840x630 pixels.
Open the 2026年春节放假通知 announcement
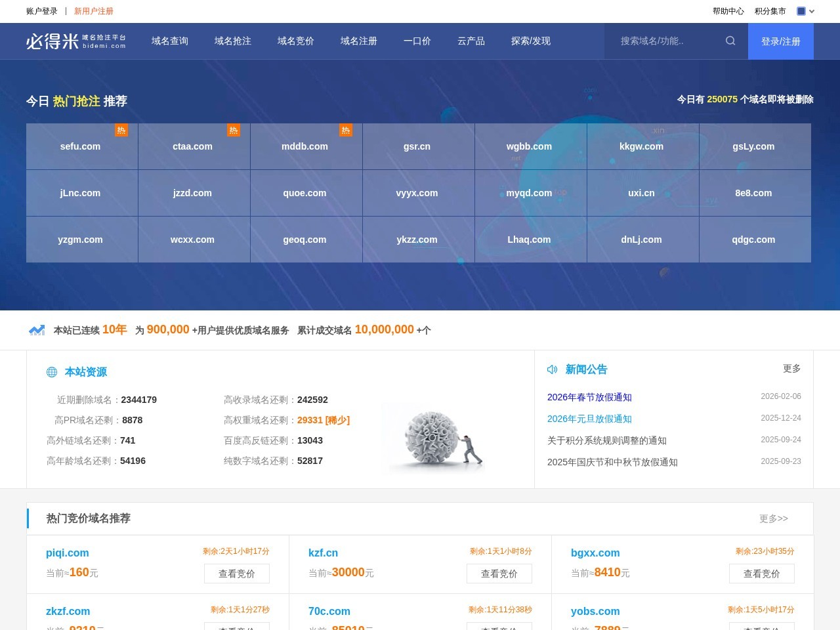click(x=589, y=397)
